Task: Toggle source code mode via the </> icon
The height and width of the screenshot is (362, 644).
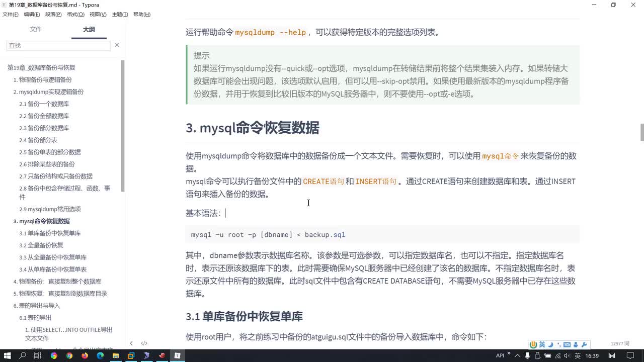Action: point(144,343)
